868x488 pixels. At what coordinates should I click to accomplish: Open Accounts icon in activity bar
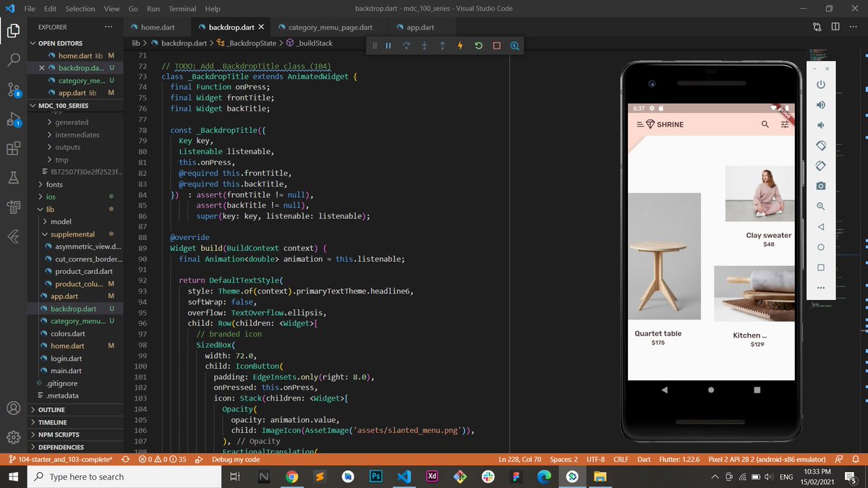click(x=13, y=408)
